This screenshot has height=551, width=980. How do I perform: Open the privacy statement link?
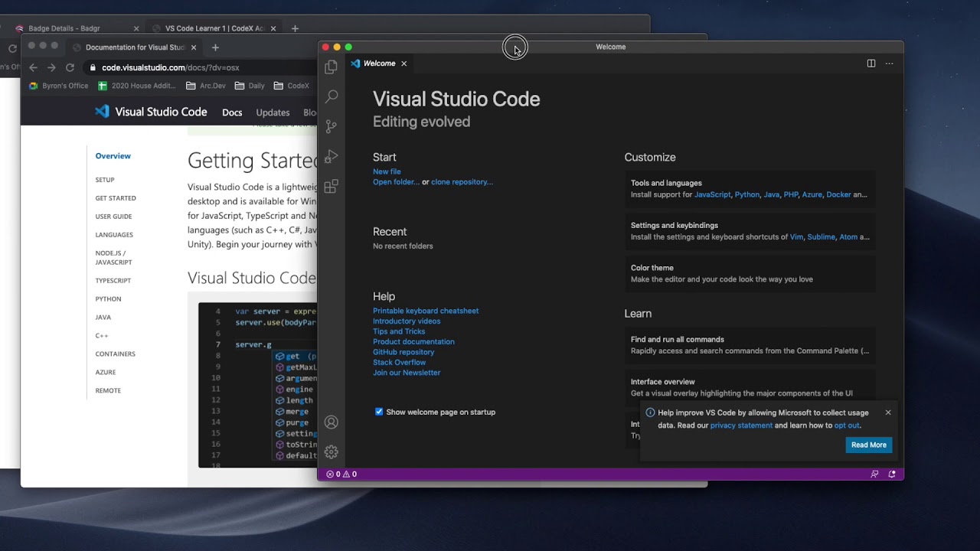coord(741,425)
